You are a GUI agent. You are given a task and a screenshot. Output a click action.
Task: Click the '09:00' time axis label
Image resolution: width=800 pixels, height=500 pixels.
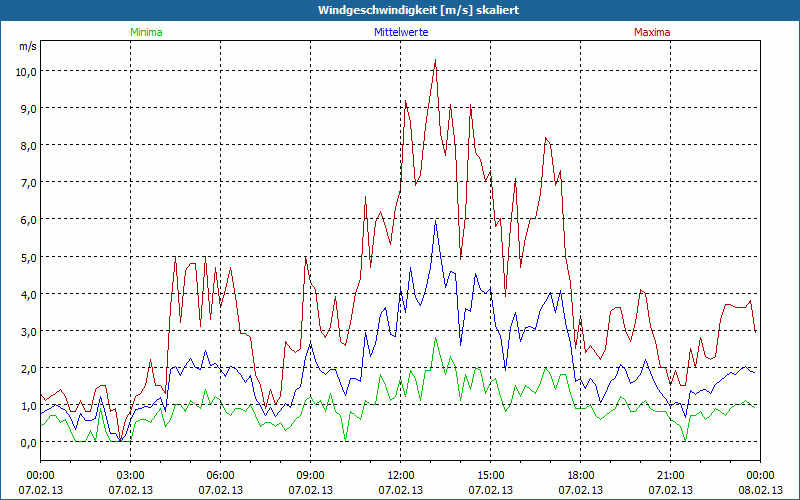tap(310, 476)
